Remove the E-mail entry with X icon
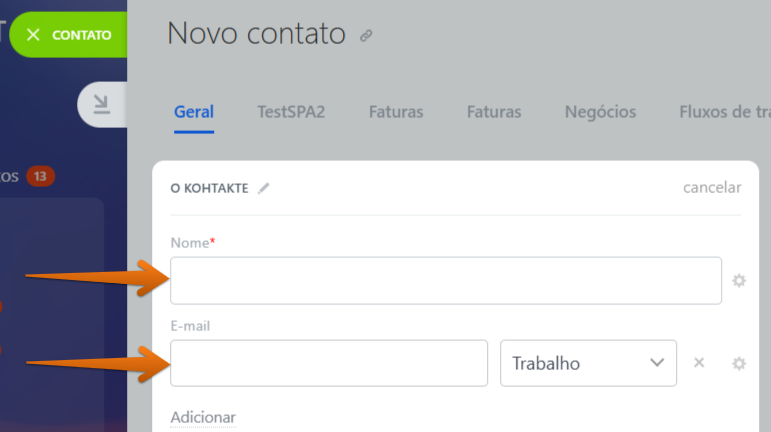The width and height of the screenshot is (771, 432). (699, 363)
